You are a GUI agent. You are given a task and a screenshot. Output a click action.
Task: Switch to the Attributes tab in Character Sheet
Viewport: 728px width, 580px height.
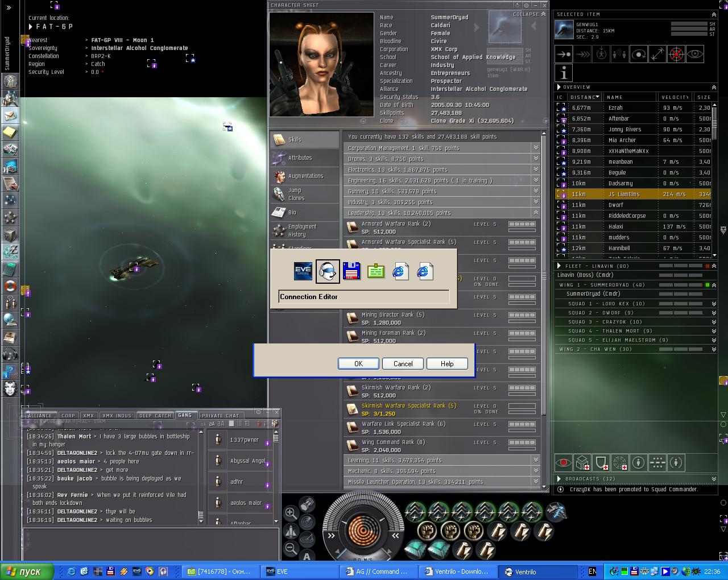coord(305,158)
